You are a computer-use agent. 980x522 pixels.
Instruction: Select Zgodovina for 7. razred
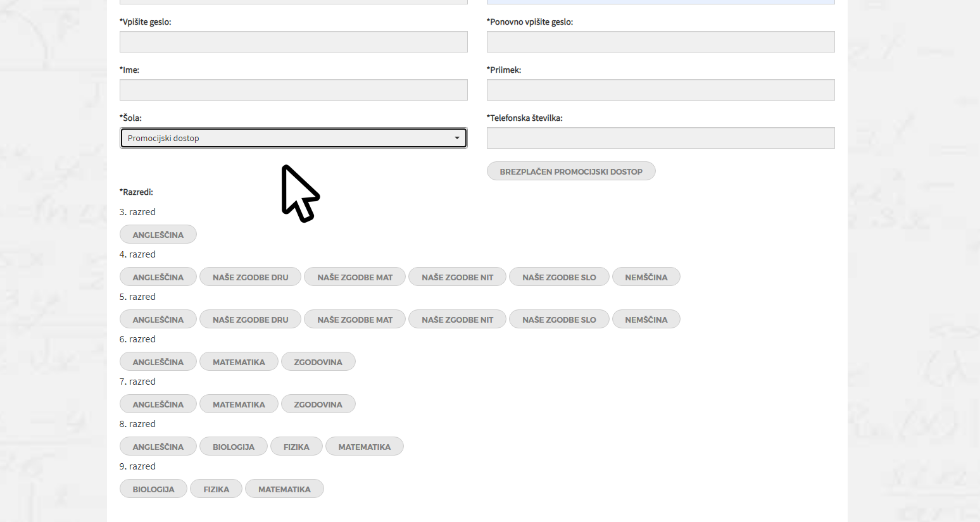pos(318,404)
